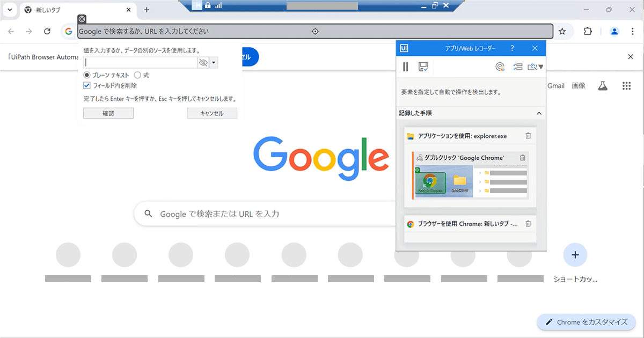This screenshot has height=338, width=644.
Task: Dismiss the UiPath Browser Automation infobar
Action: tap(631, 57)
